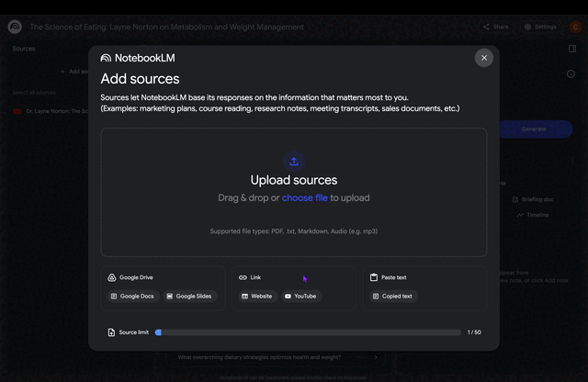The width and height of the screenshot is (588, 382).
Task: Click Select all sources in background
Action: 34,93
